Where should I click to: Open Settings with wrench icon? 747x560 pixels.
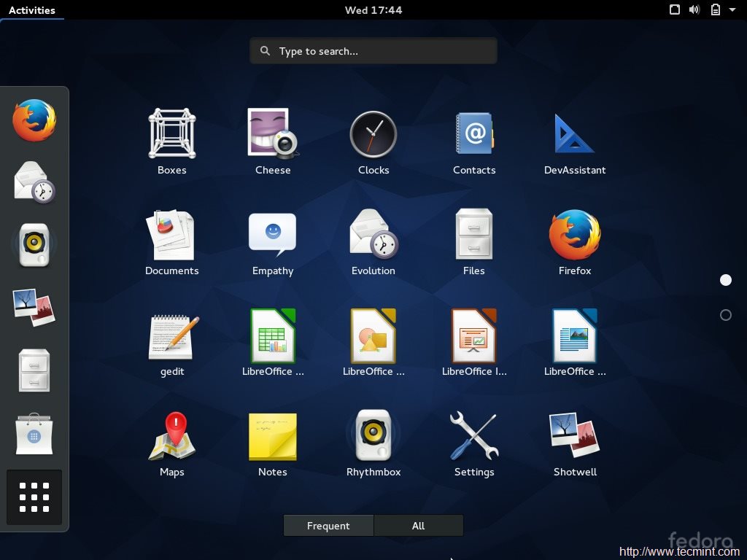point(474,436)
